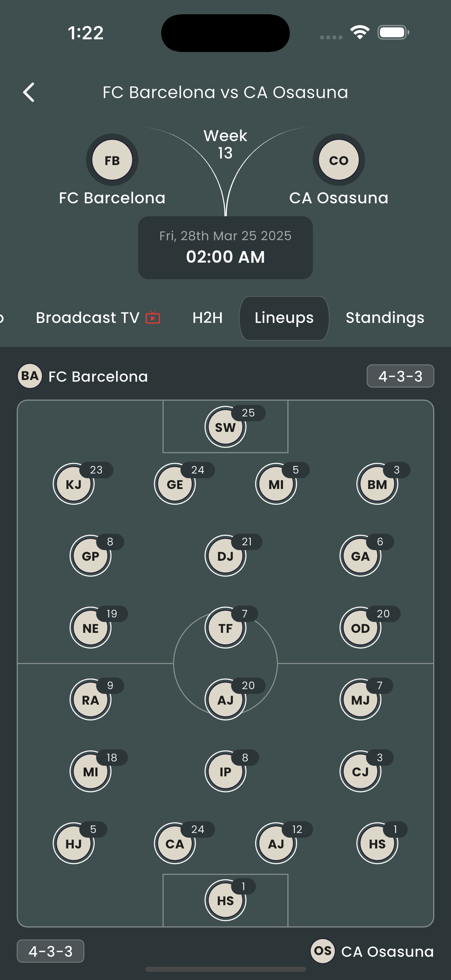Tap the OS logo beside CA Osasuna

pos(323,951)
